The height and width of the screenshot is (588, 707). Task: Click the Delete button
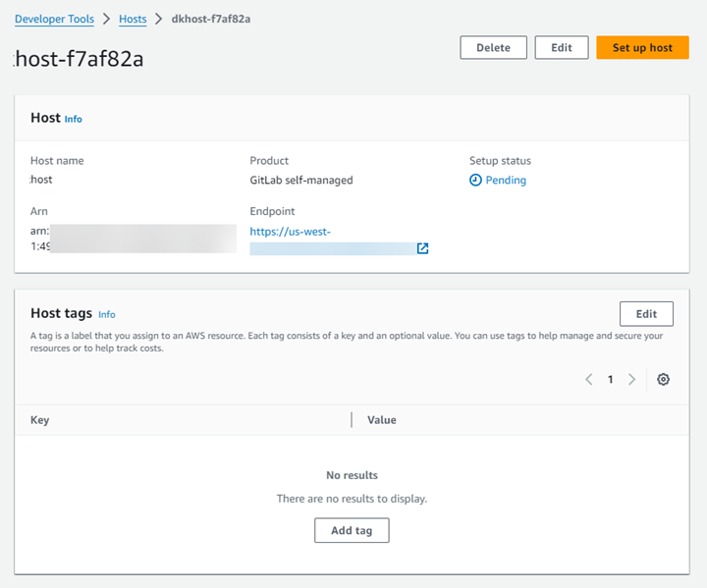[493, 48]
